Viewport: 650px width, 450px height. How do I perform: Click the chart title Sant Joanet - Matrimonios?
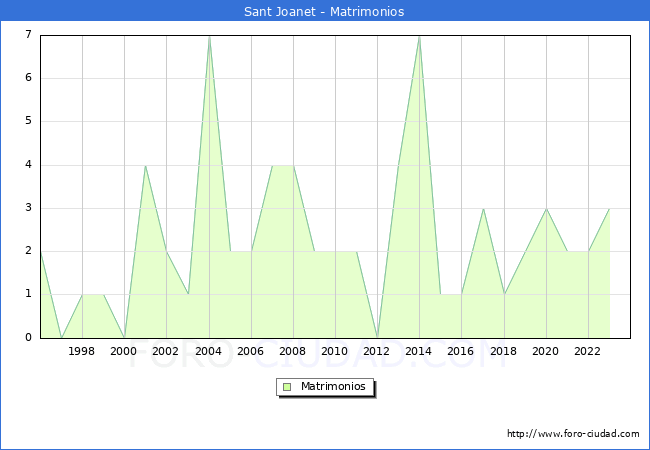[x=325, y=11]
